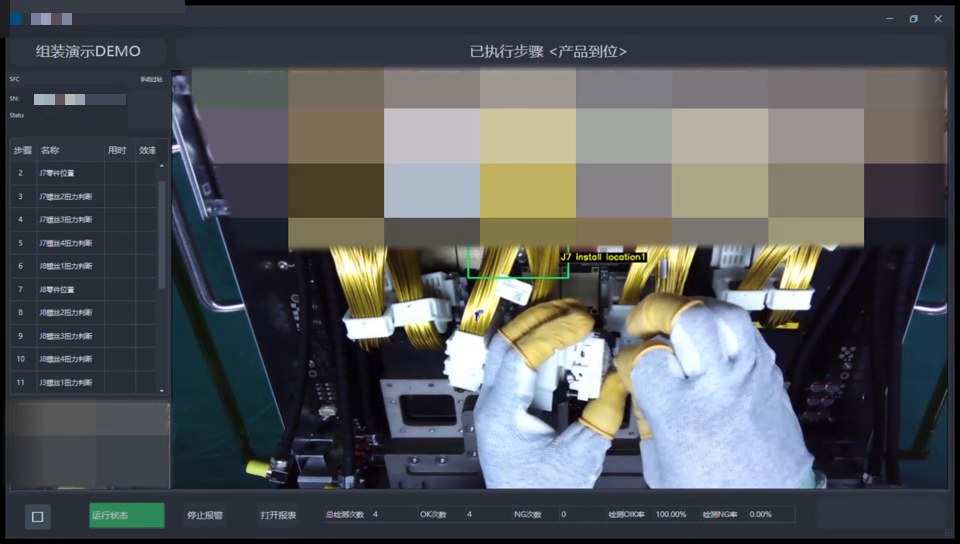This screenshot has height=544, width=960.
Task: Click the 打开报表 button
Action: 279,515
